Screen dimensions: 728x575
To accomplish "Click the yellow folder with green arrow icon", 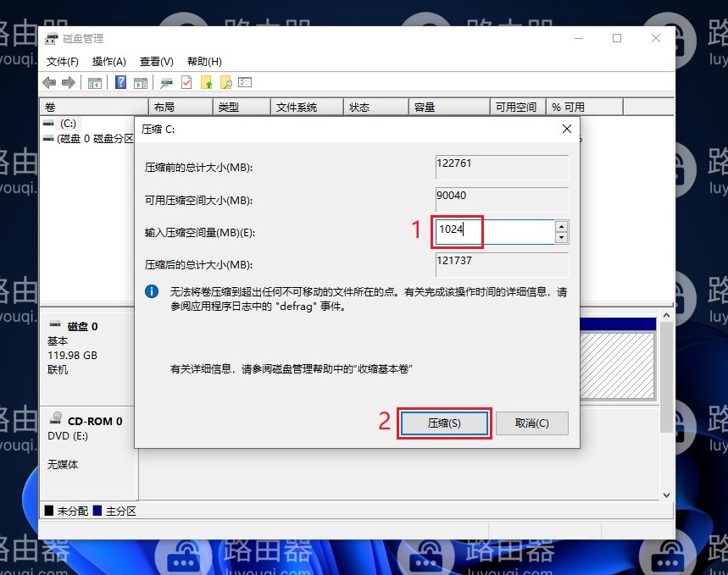I will click(207, 82).
